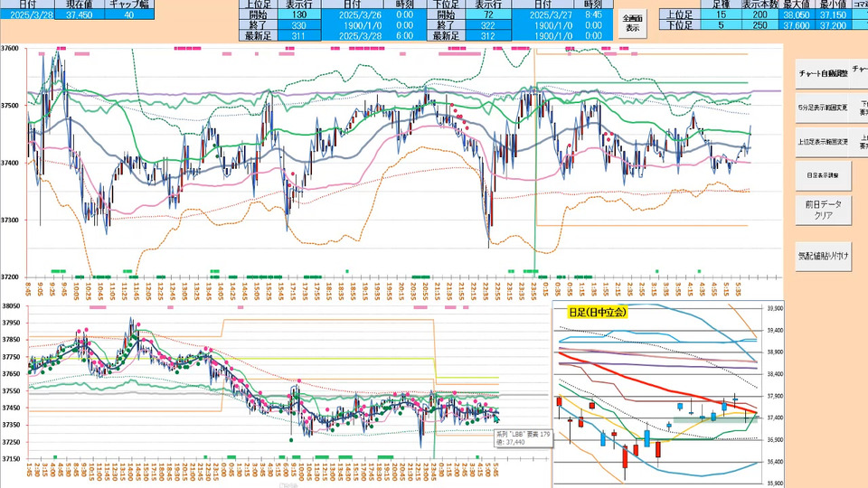Select the 現在値 header cell
The height and width of the screenshot is (488, 868).
click(x=80, y=5)
